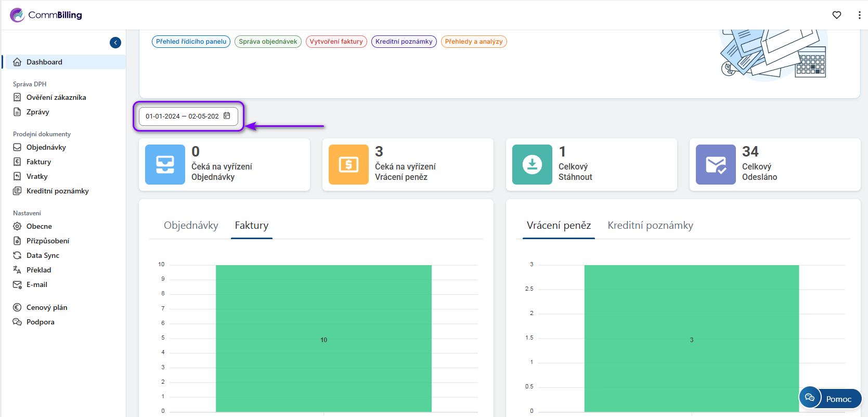This screenshot has height=417, width=868.
Task: Open Cenový plán page
Action: [x=47, y=307]
